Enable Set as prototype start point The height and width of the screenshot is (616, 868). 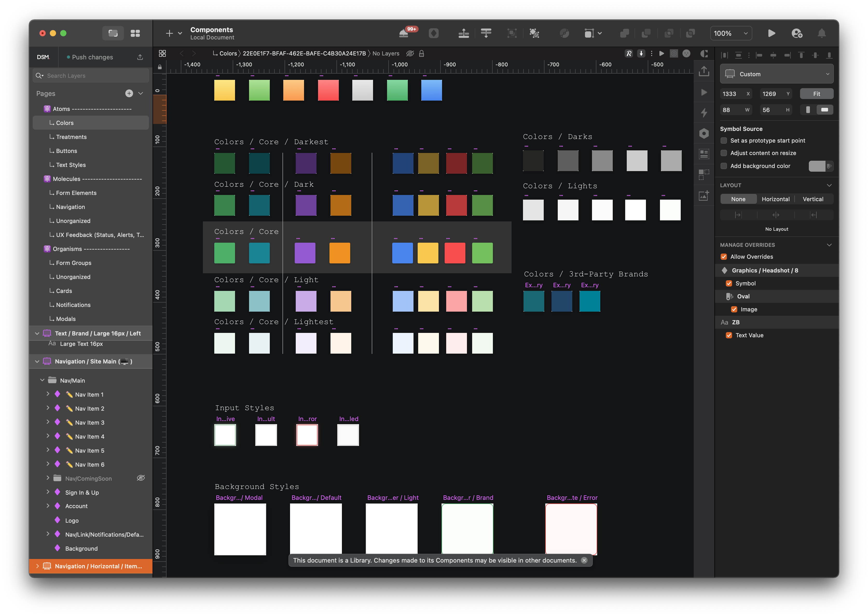point(724,141)
